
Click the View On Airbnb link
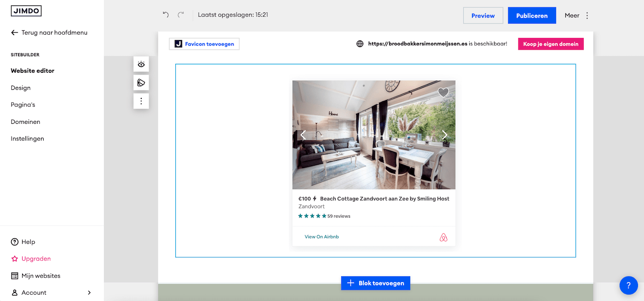click(x=322, y=237)
